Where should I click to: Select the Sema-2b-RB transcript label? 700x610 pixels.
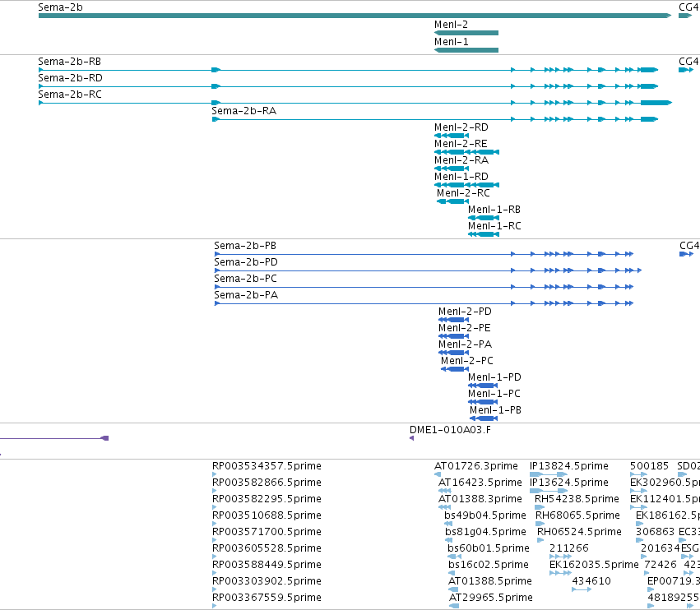(x=69, y=62)
